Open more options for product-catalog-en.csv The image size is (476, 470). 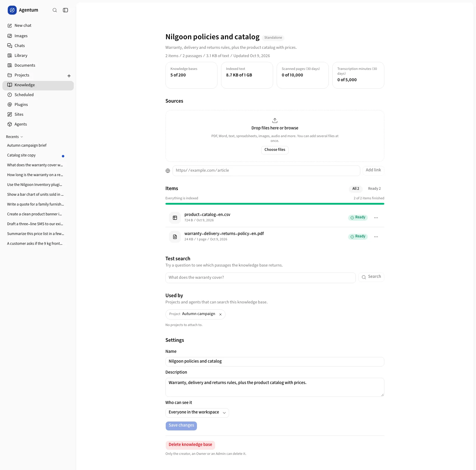(x=376, y=218)
